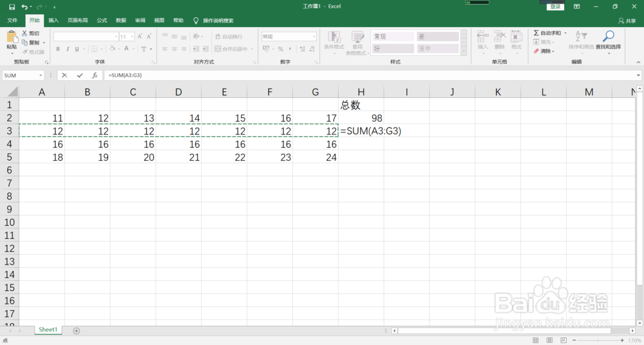Switch to the Review (审阅) tab

(140, 21)
